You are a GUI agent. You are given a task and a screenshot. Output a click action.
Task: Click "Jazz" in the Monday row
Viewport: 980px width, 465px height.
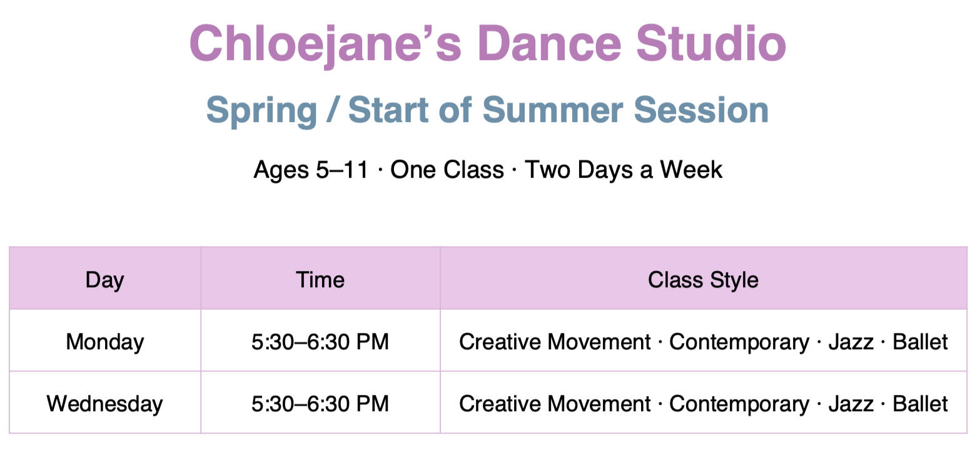pyautogui.click(x=851, y=342)
